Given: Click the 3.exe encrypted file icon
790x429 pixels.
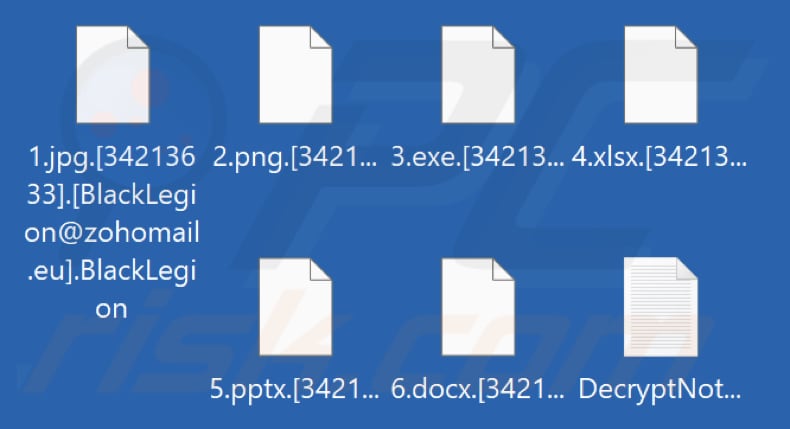Looking at the screenshot, I should point(478,75).
